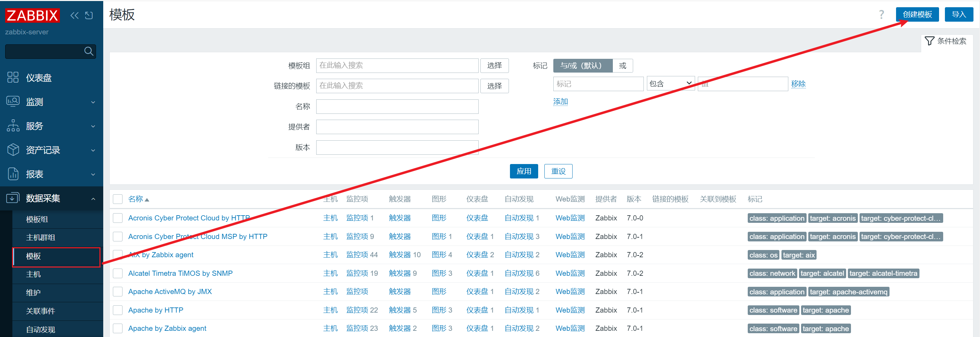The height and width of the screenshot is (337, 980).
Task: Click the target: alcatel-timetra tag
Action: pyautogui.click(x=883, y=273)
